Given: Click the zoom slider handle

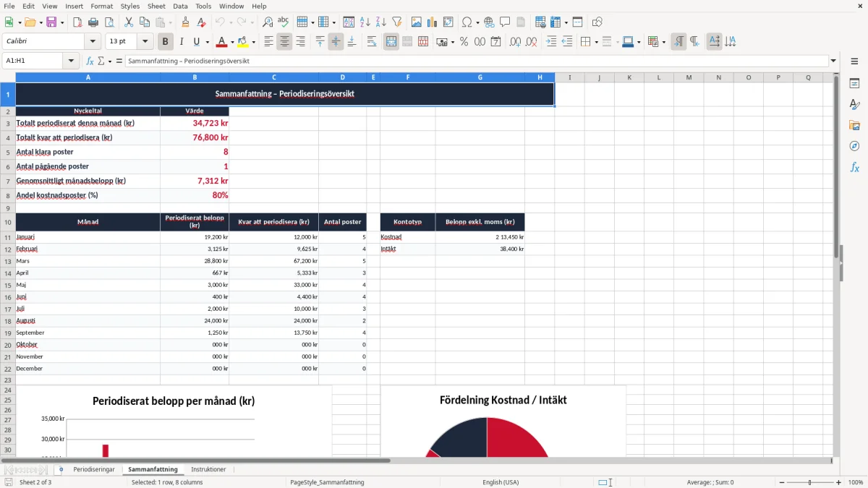Looking at the screenshot, I should 810,482.
